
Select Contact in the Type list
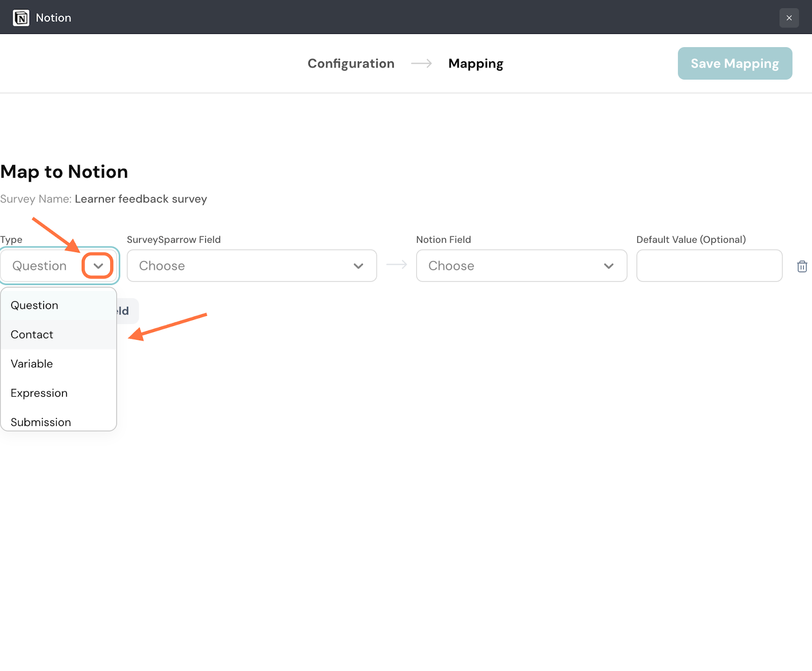pyautogui.click(x=32, y=335)
